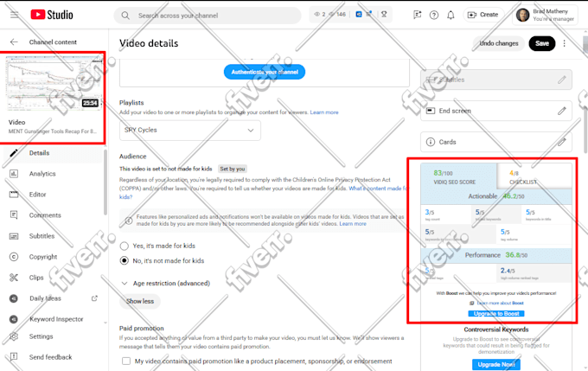
Task: Open Learn more link under Playlists
Action: pos(324,112)
